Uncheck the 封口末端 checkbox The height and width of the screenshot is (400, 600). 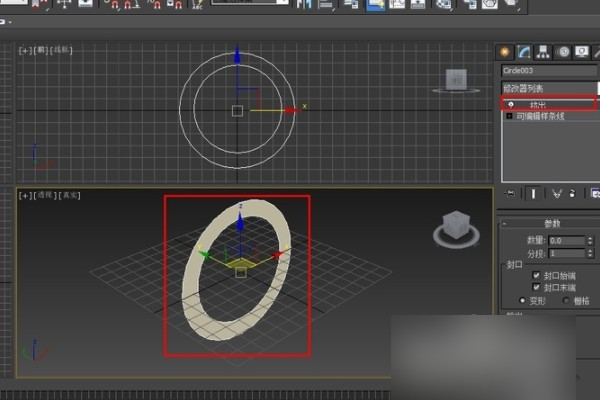coord(536,287)
